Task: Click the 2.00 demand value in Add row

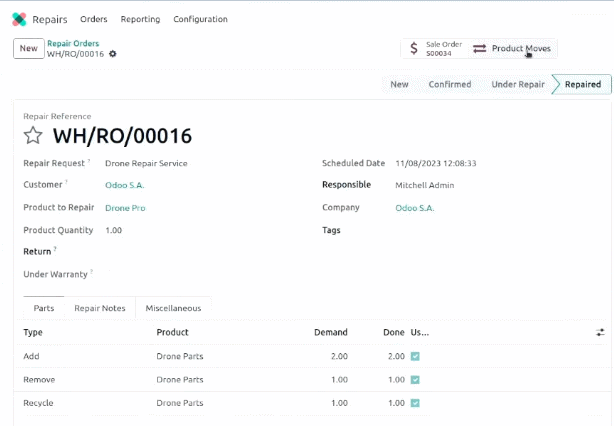Action: [x=339, y=356]
